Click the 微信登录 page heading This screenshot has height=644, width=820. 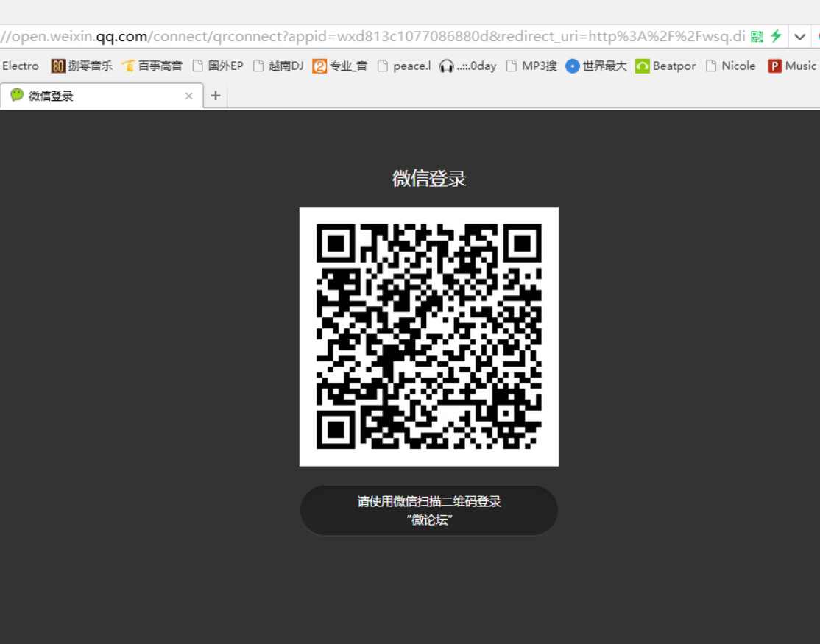pyautogui.click(x=429, y=179)
